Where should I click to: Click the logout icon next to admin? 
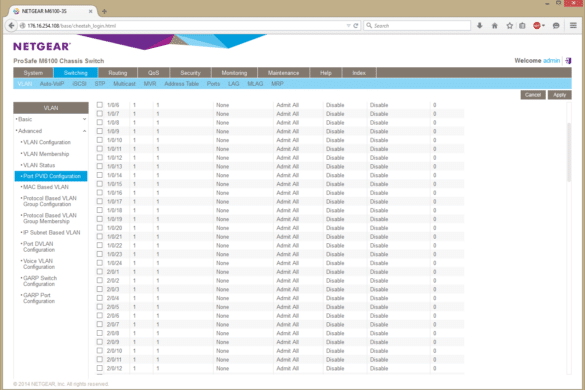[568, 60]
